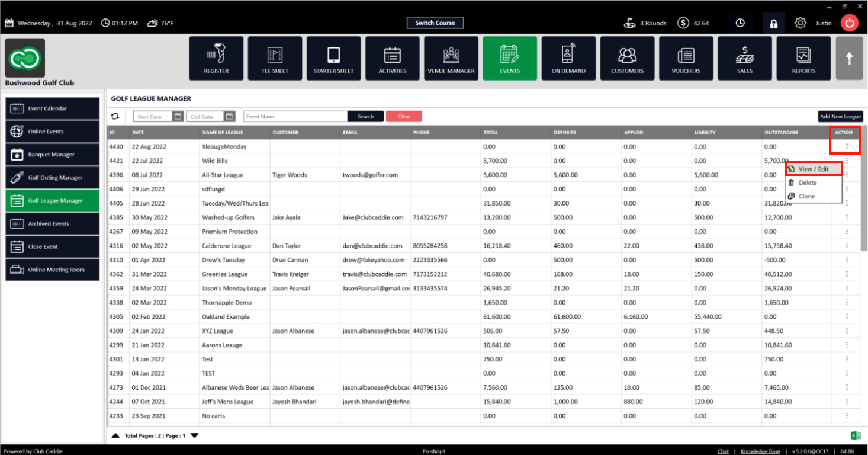The image size is (868, 455).
Task: Click the Add New League button
Action: pyautogui.click(x=840, y=117)
